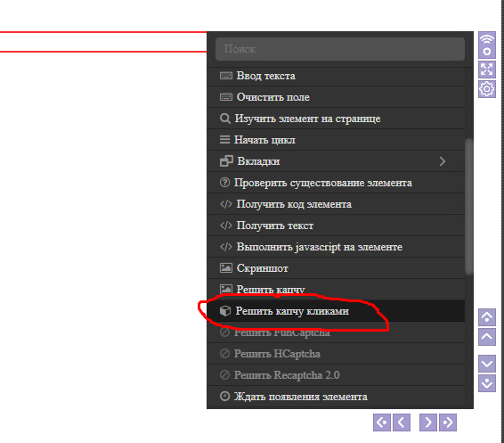Click the scroll-far-left arrow with dot
This screenshot has height=443, width=504.
coord(382,422)
